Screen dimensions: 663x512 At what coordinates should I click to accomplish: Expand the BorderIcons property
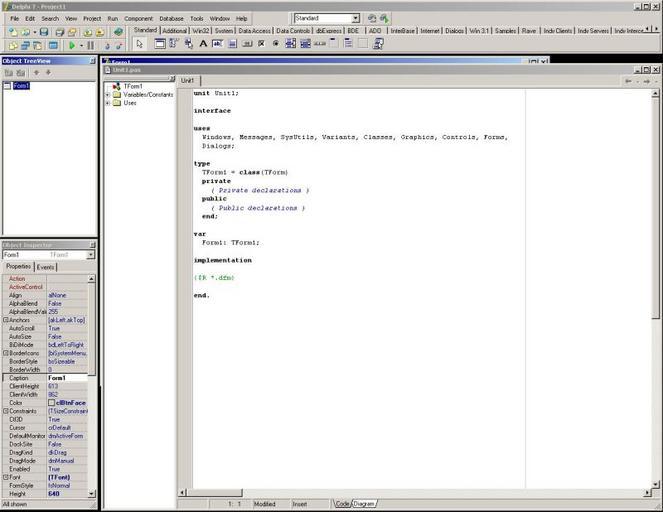coord(6,353)
